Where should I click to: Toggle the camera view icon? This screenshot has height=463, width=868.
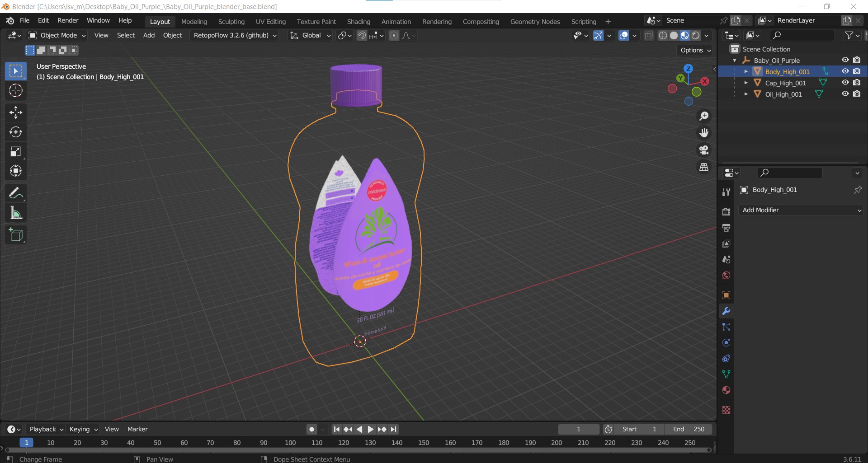click(704, 150)
